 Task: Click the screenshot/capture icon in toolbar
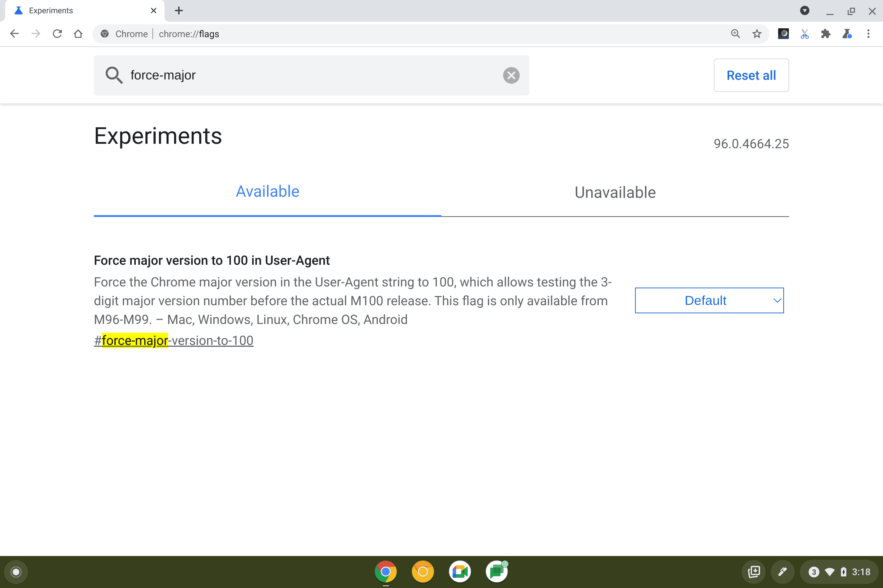[804, 34]
